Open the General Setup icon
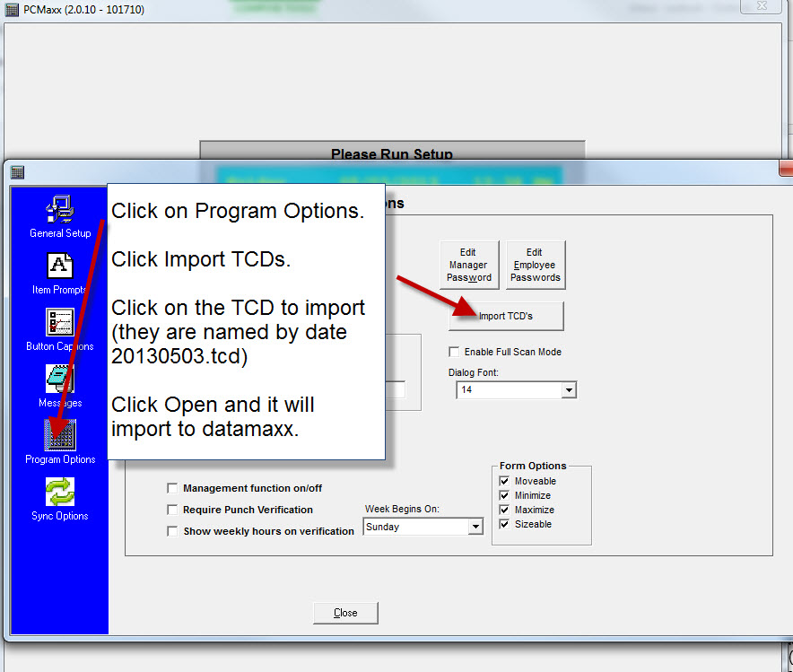 (x=60, y=209)
